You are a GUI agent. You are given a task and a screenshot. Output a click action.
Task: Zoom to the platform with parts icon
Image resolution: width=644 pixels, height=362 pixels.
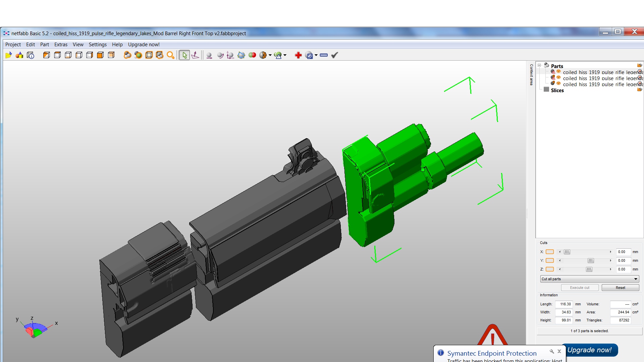click(160, 55)
